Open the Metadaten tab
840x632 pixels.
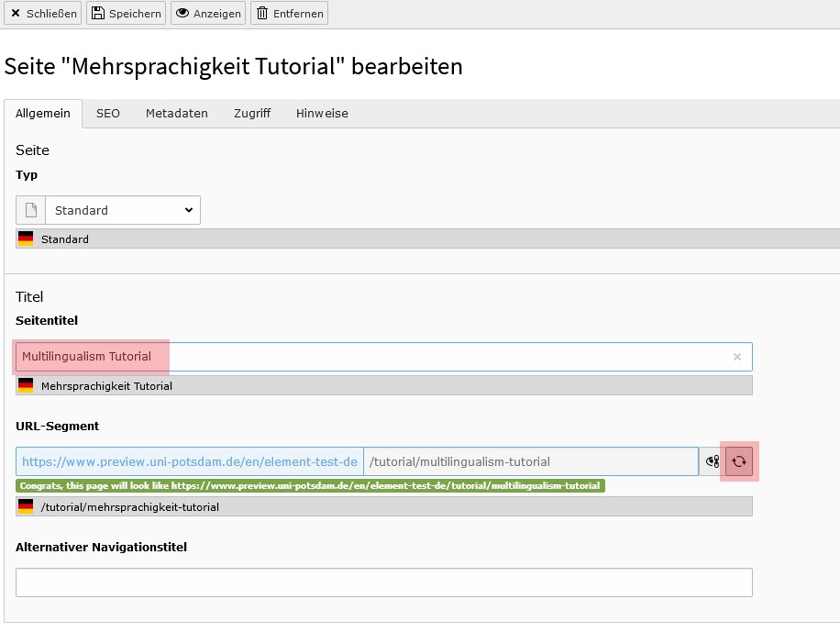pyautogui.click(x=177, y=114)
